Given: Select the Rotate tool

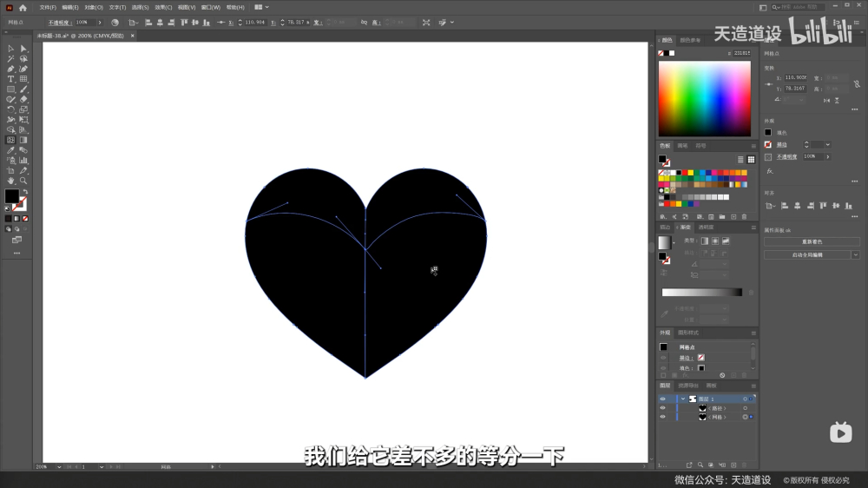Looking at the screenshot, I should 10,109.
